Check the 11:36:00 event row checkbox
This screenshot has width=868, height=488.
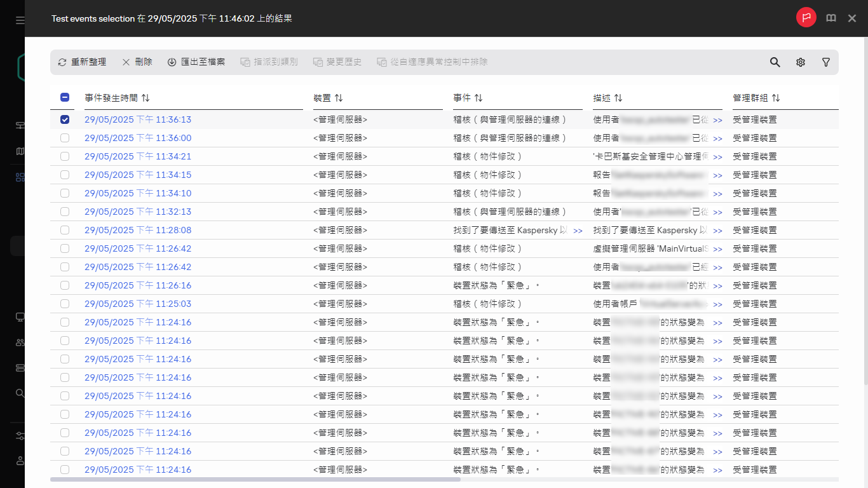[x=65, y=138]
